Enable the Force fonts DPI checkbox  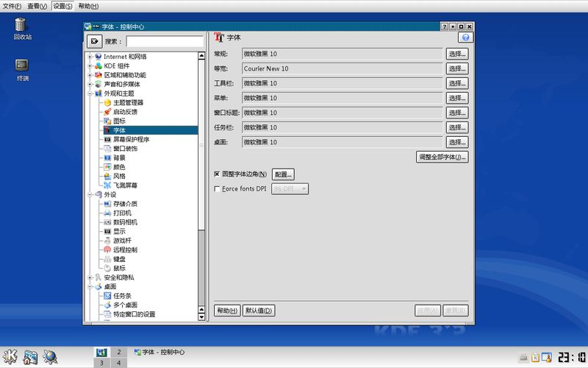[x=217, y=189]
